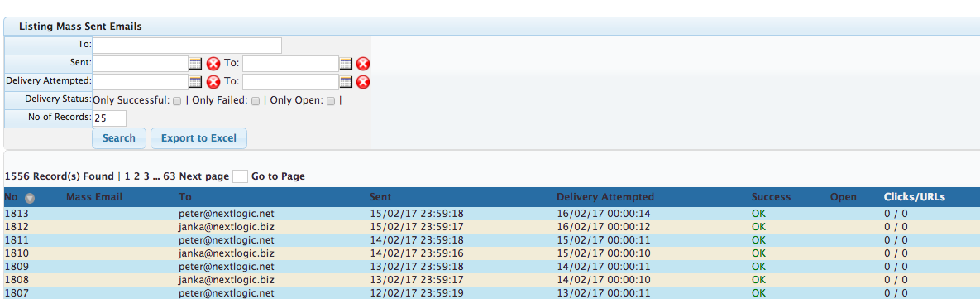Click sent time 13/02/17 23:59:17

(x=417, y=280)
